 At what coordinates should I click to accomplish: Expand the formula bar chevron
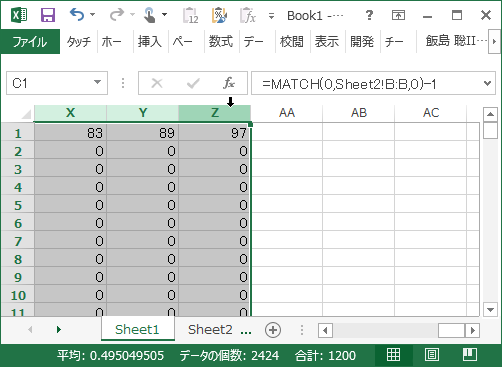tap(487, 83)
